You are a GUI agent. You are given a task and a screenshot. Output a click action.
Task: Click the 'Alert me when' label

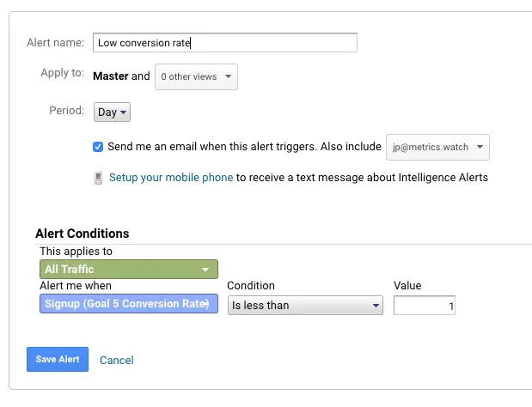(76, 286)
